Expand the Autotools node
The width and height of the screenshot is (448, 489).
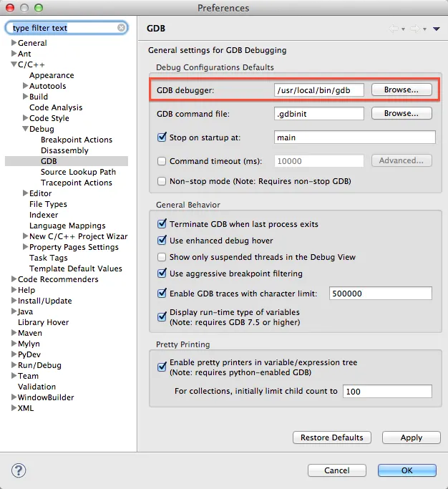point(25,85)
